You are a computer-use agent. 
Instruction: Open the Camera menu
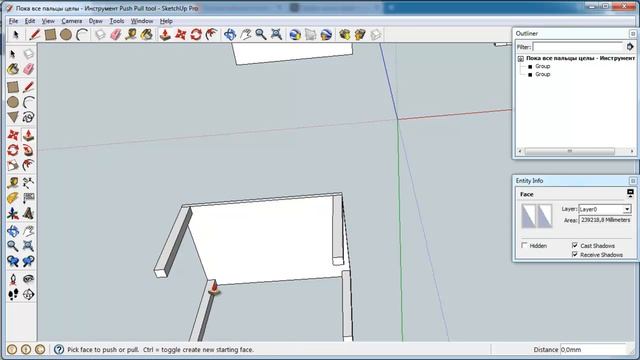coord(72,21)
